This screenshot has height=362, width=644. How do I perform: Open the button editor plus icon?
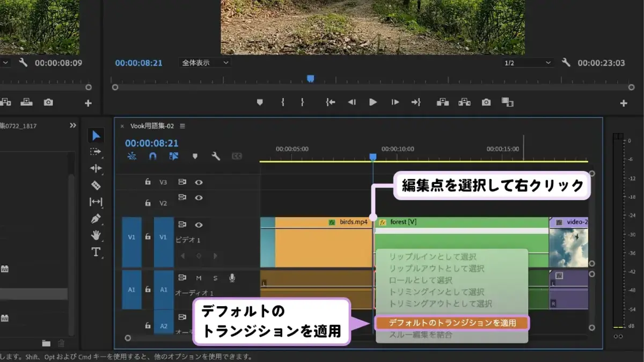(624, 103)
